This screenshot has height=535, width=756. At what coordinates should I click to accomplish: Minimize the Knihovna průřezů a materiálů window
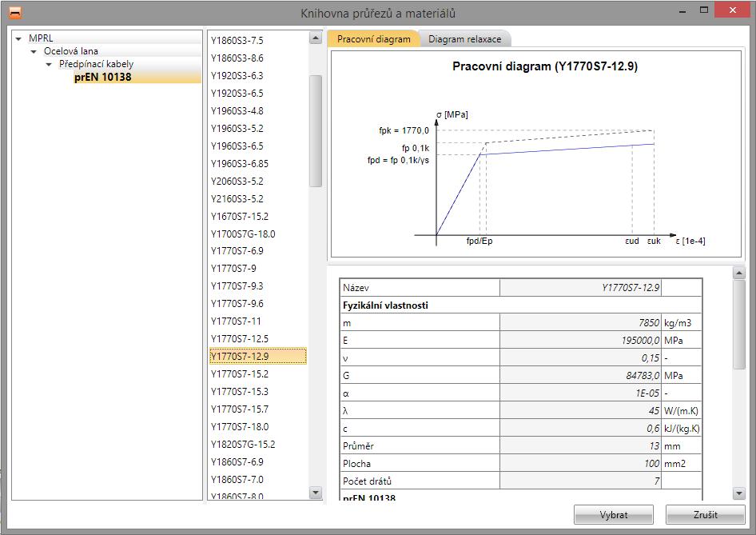682,10
